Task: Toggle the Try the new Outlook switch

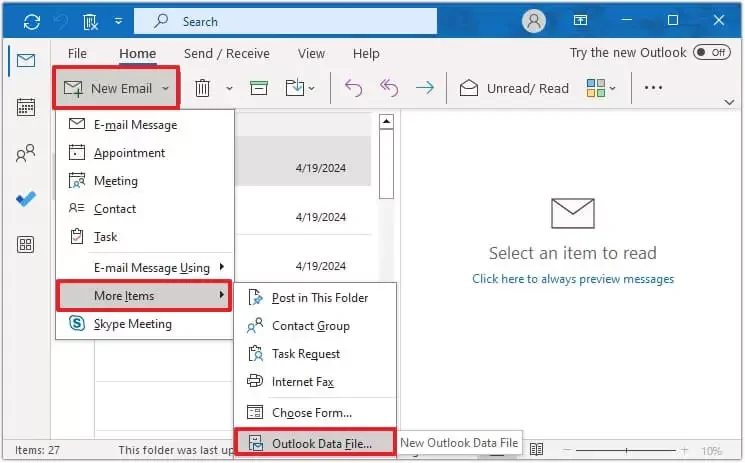Action: pyautogui.click(x=711, y=52)
